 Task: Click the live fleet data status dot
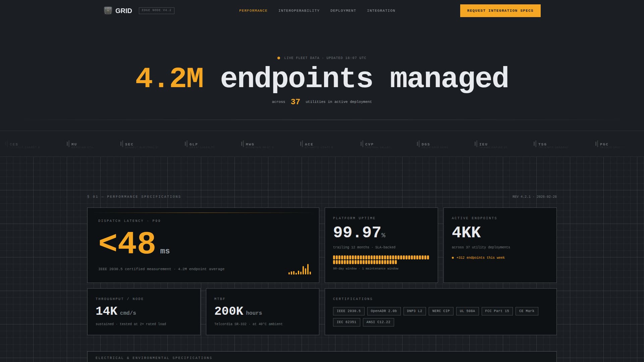[x=279, y=58]
